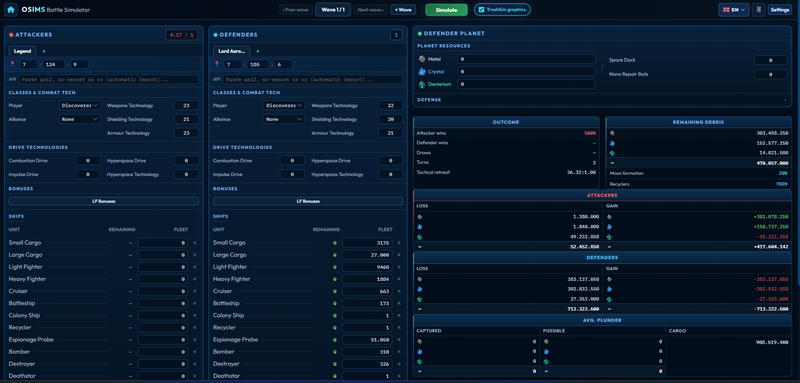The height and width of the screenshot is (383, 800).
Task: Click the attackers' 4.17 : 1 ratio badge
Action: (182, 35)
